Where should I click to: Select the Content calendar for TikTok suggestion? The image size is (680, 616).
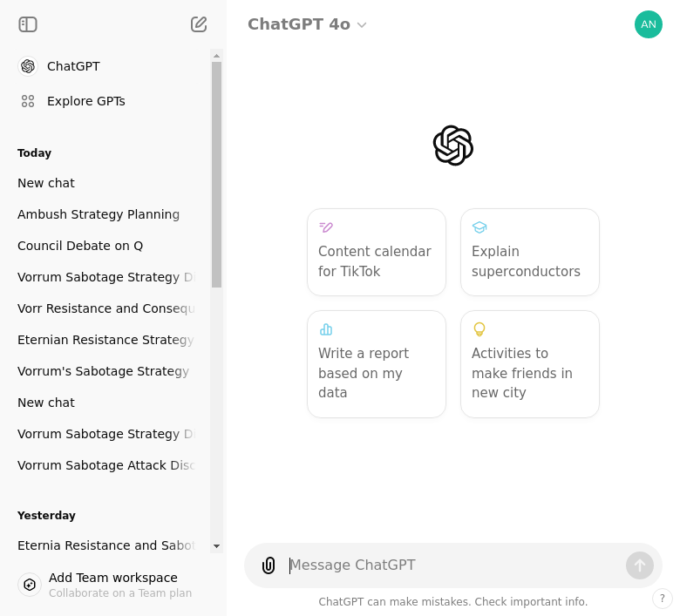pos(377,253)
